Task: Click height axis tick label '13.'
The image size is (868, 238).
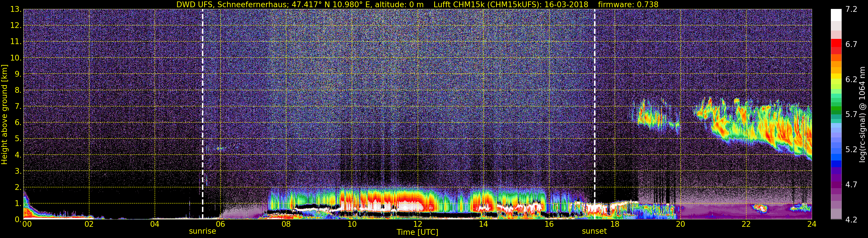Action: [16, 9]
